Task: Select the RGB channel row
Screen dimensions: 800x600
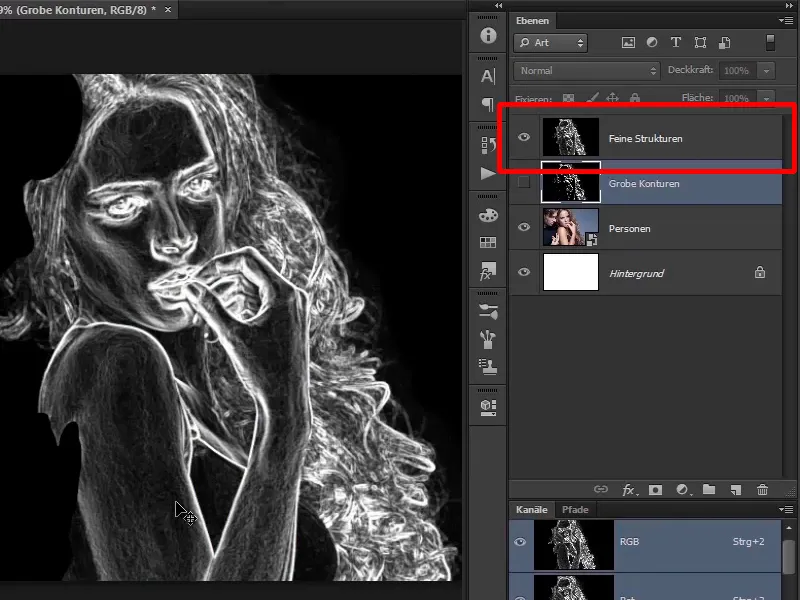Action: coord(645,544)
